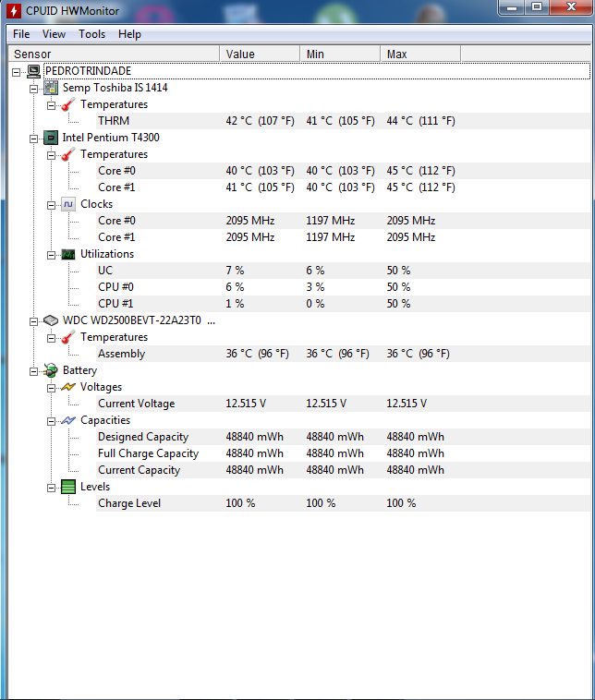This screenshot has width=595, height=700.
Task: Click the Voltages lightning icon
Action: pos(67,387)
